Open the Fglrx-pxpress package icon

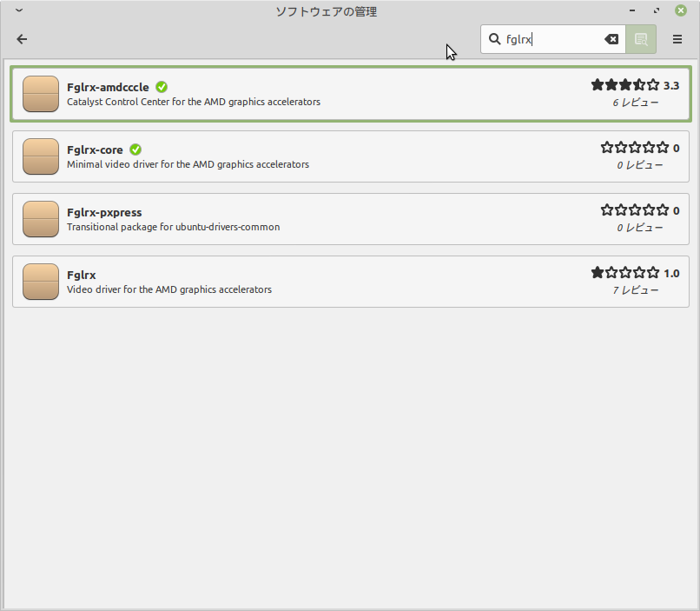point(41,219)
